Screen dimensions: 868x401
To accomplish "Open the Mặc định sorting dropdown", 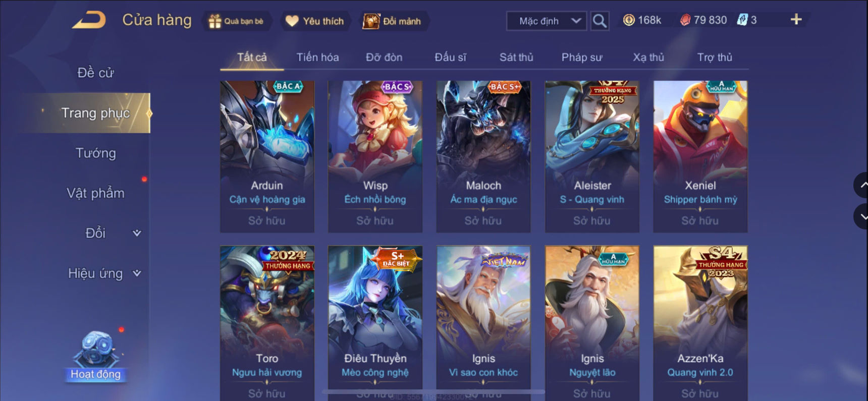I will tap(547, 21).
